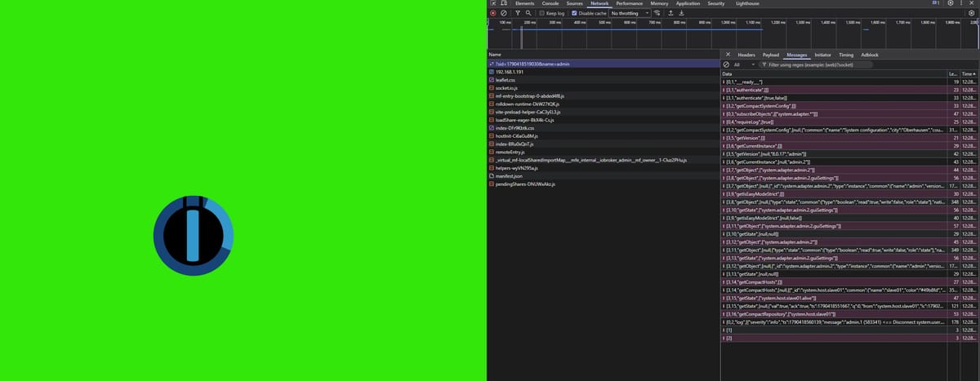Viewport: 980px width, 381px height.
Task: Open network conditions wifi icon
Action: [x=657, y=13]
